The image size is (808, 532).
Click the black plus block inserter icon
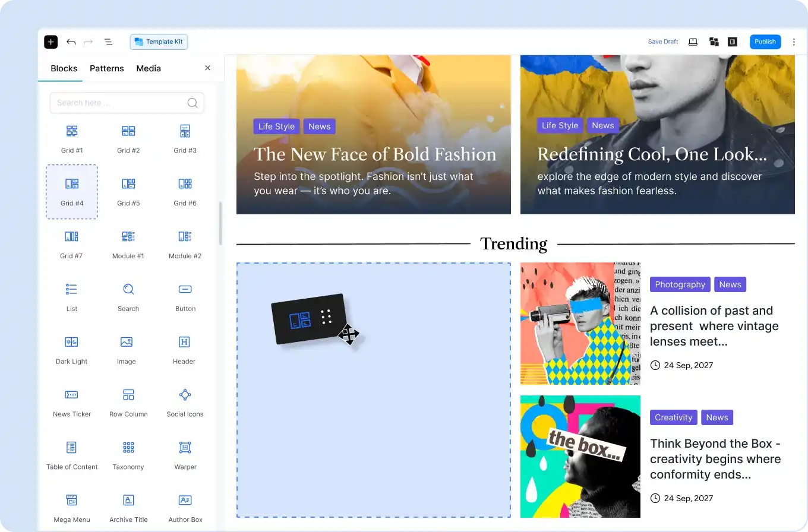[x=50, y=42]
